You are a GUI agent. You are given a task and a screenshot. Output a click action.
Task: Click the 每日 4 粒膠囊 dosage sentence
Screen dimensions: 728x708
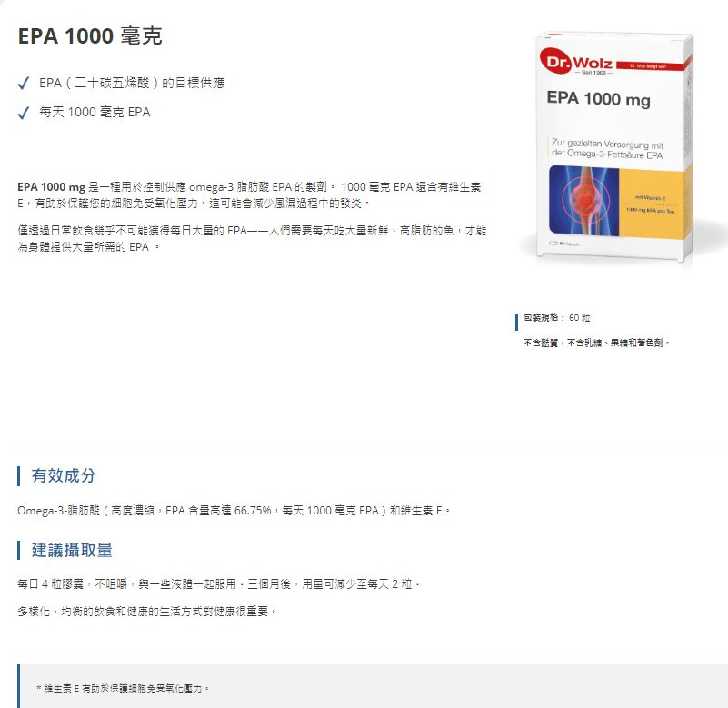[219, 584]
